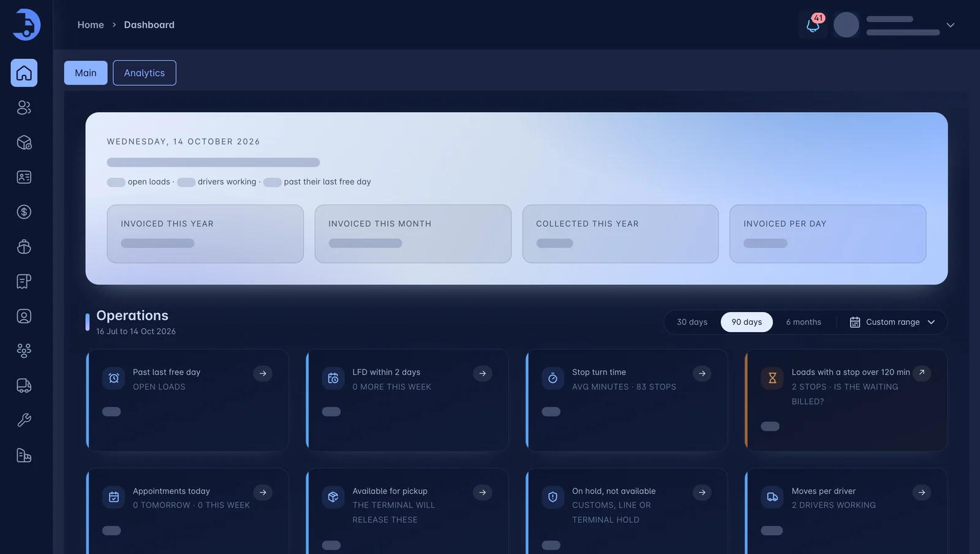Switch to the Main tab
This screenshot has height=554, width=980.
point(86,73)
